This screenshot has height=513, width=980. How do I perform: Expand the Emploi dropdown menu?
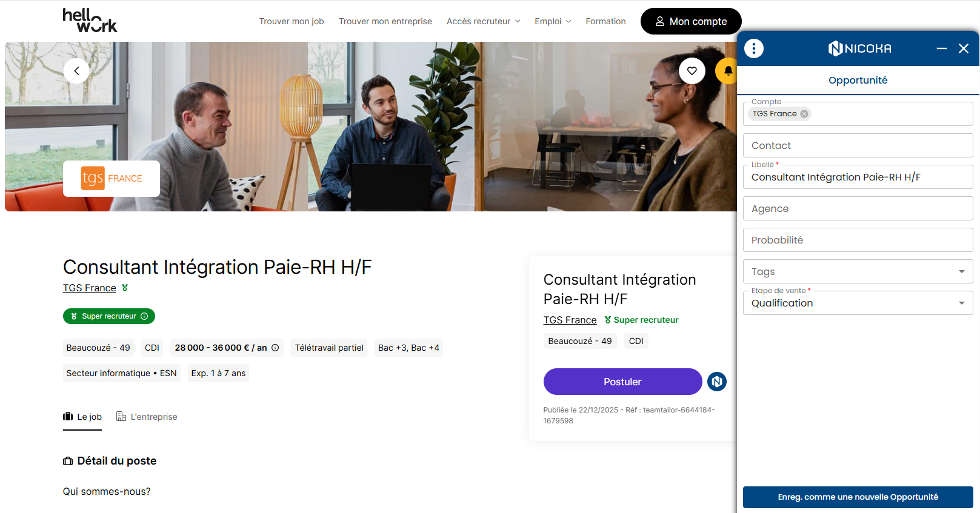point(553,21)
